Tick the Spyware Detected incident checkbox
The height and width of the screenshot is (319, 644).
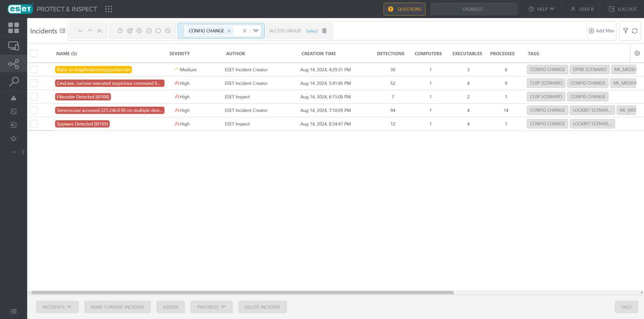coord(34,124)
